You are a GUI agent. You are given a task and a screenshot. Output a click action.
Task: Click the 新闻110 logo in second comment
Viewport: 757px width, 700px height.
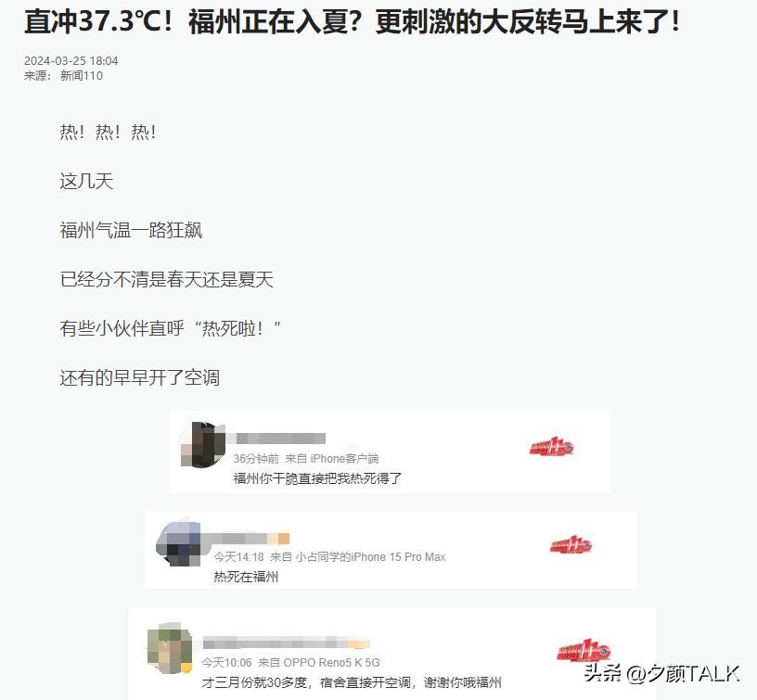[x=571, y=545]
